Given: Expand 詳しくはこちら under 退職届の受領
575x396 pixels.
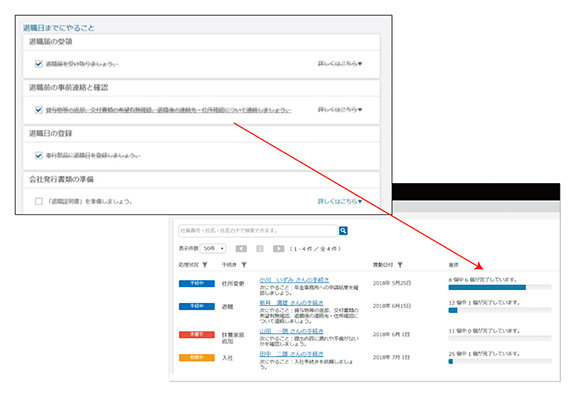Looking at the screenshot, I should pos(340,63).
